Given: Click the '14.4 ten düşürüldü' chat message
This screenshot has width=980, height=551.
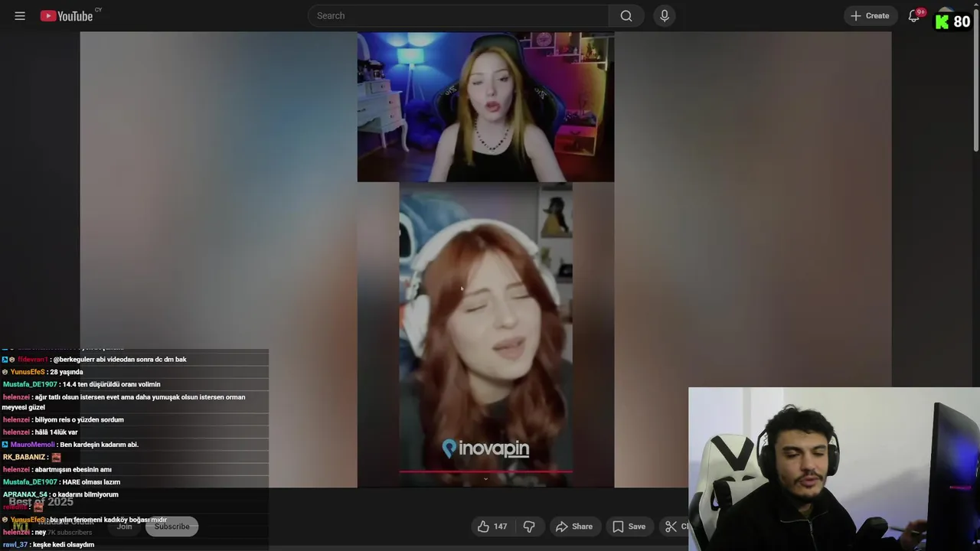Looking at the screenshot, I should pos(112,384).
